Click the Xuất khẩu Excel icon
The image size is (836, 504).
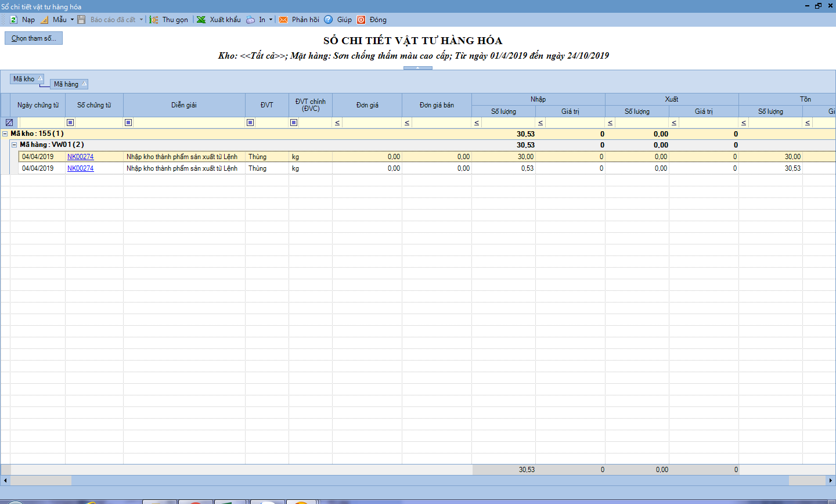pos(201,20)
